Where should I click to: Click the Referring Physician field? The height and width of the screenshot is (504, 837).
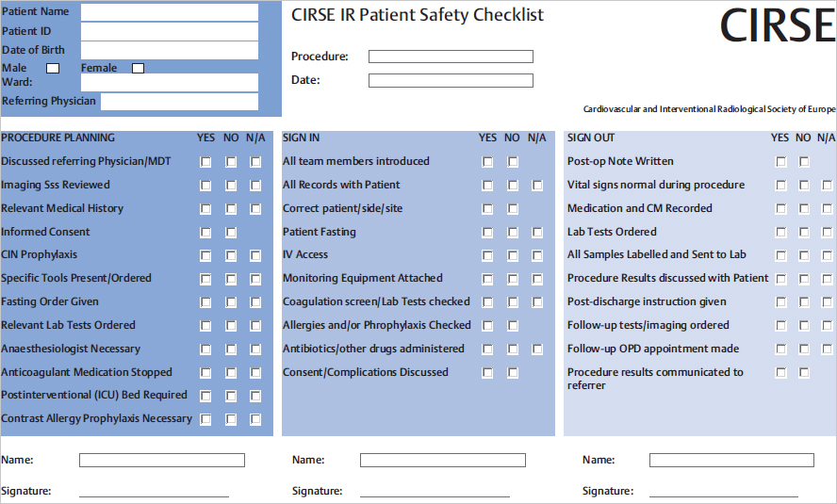[x=179, y=101]
